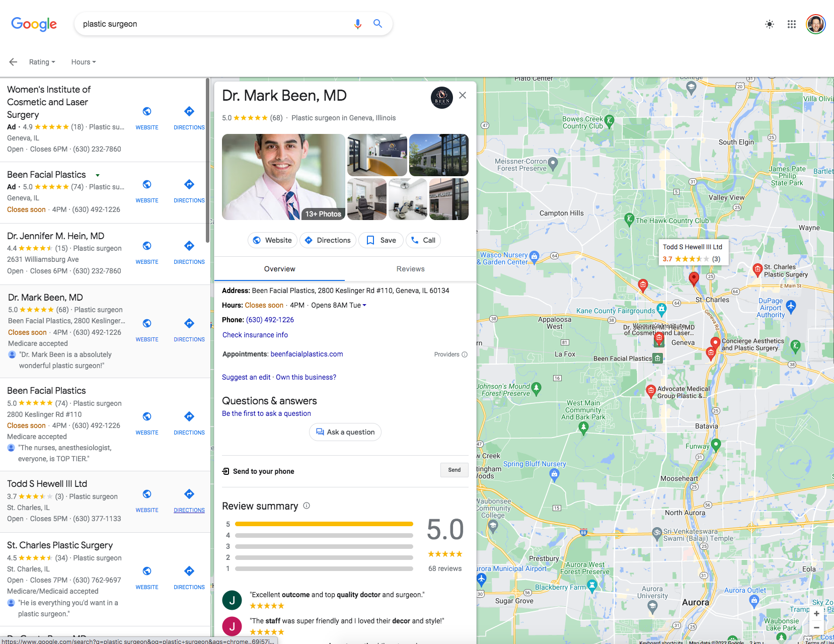Open the 13+ Photos label
Screen dimensions: 834x644
tap(323, 214)
